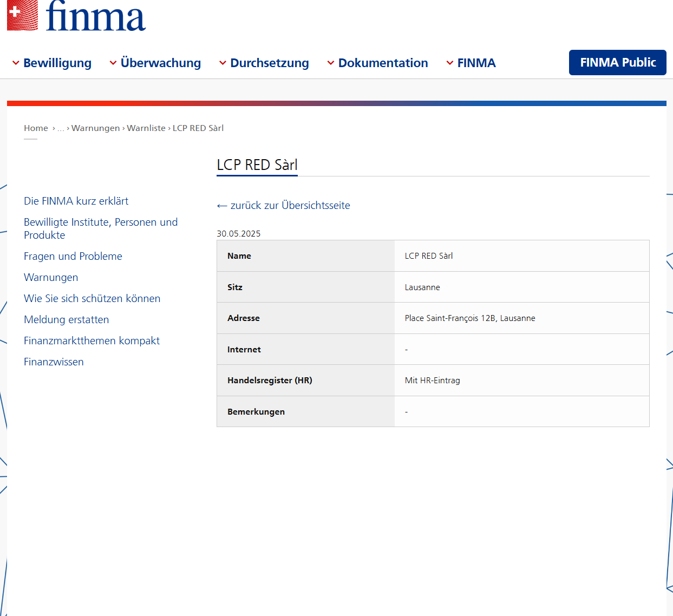The height and width of the screenshot is (616, 673).
Task: Click the date 30.05.2025
Action: click(239, 234)
